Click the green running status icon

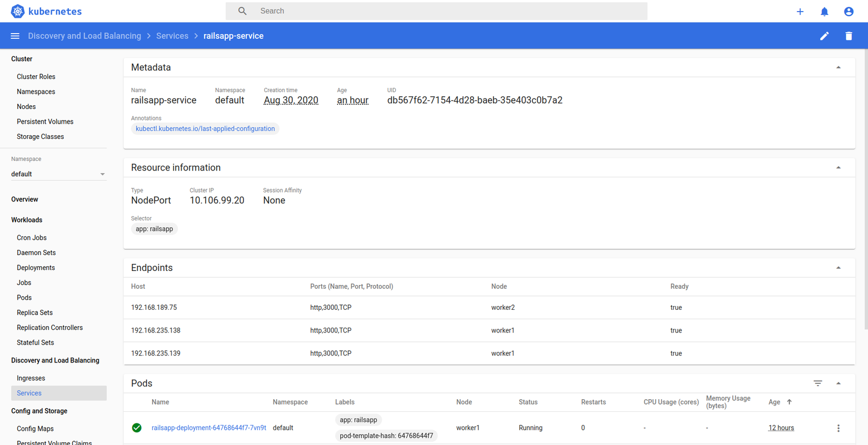(137, 428)
